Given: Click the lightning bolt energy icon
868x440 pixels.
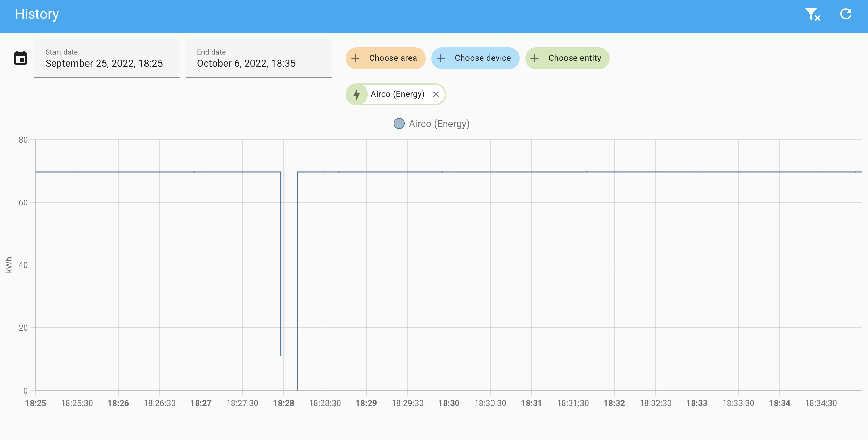Looking at the screenshot, I should coord(357,94).
